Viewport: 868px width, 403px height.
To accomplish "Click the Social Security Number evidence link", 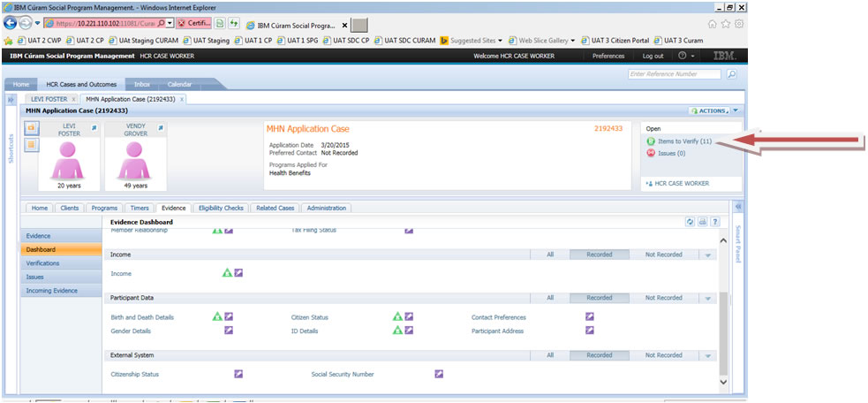I will point(342,374).
